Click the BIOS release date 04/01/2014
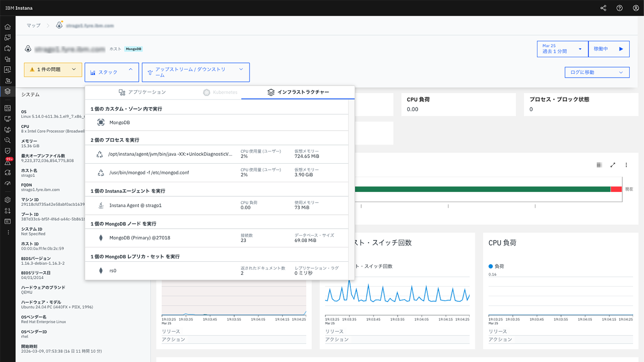This screenshot has height=362, width=644. click(31, 278)
